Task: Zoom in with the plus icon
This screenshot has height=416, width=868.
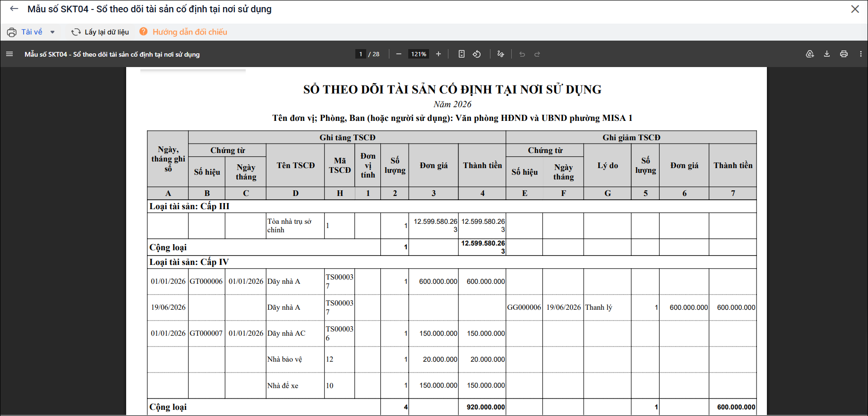Action: click(438, 54)
